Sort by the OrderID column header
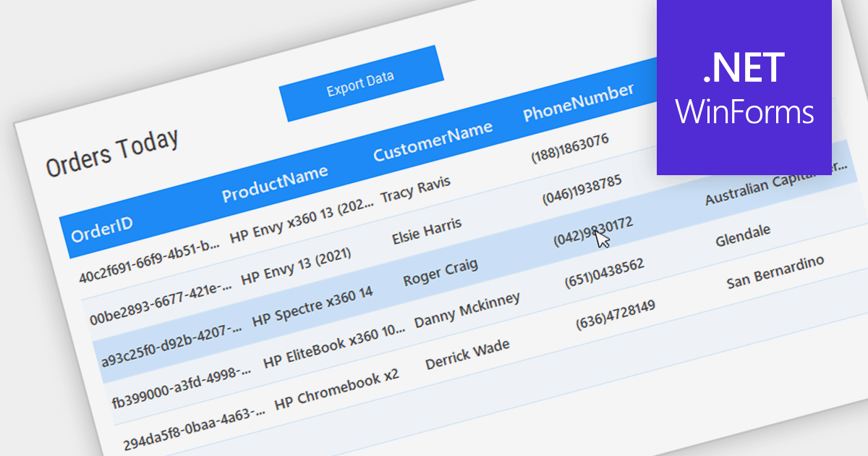The height and width of the screenshot is (456, 868). (x=102, y=227)
